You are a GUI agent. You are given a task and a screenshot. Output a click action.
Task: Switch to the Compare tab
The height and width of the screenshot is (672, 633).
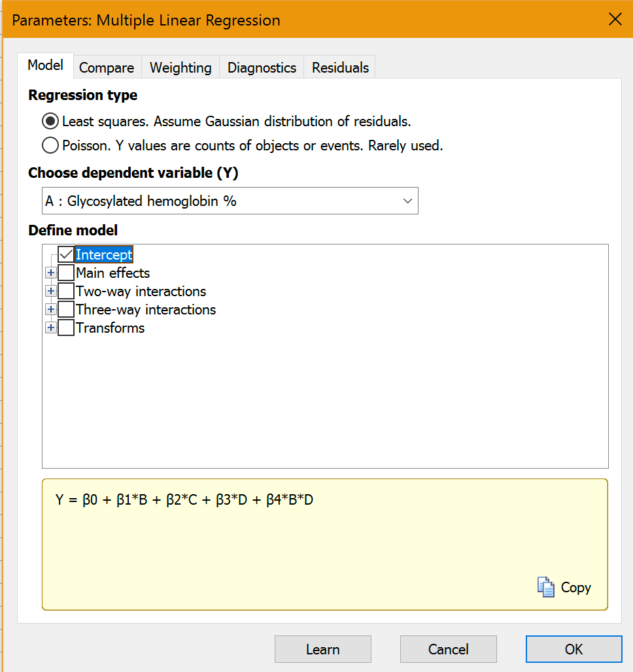(107, 68)
